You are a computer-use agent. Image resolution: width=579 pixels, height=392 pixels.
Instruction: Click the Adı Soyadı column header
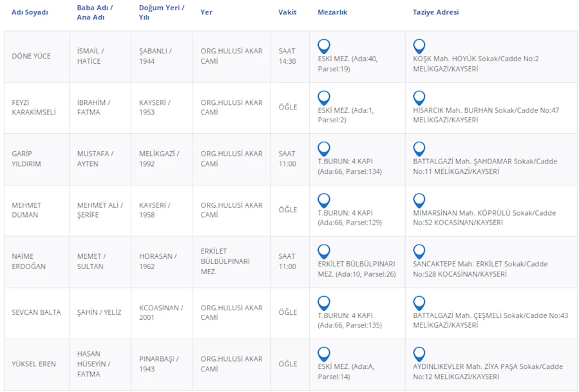30,12
